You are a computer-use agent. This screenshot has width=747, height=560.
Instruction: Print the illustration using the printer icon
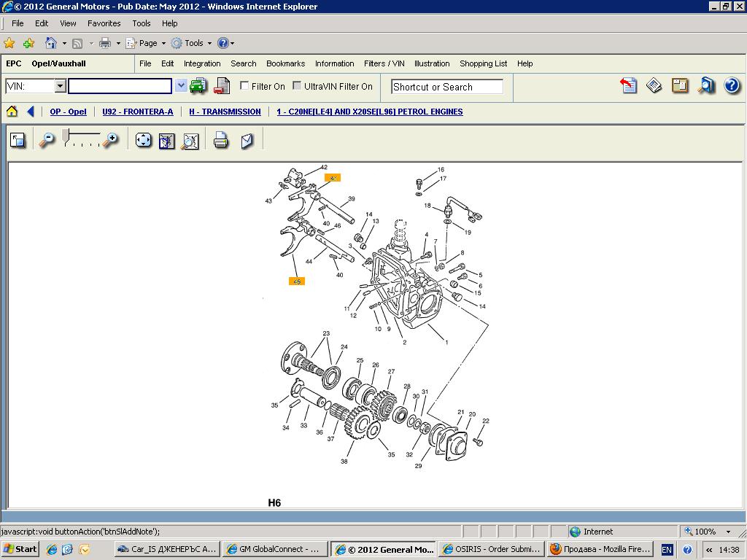click(x=221, y=140)
